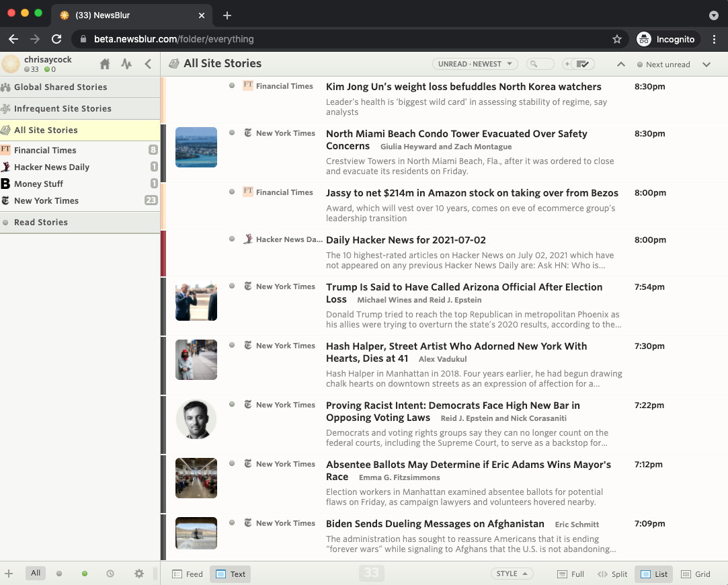Select Split layout
The width and height of the screenshot is (728, 585).
(612, 574)
